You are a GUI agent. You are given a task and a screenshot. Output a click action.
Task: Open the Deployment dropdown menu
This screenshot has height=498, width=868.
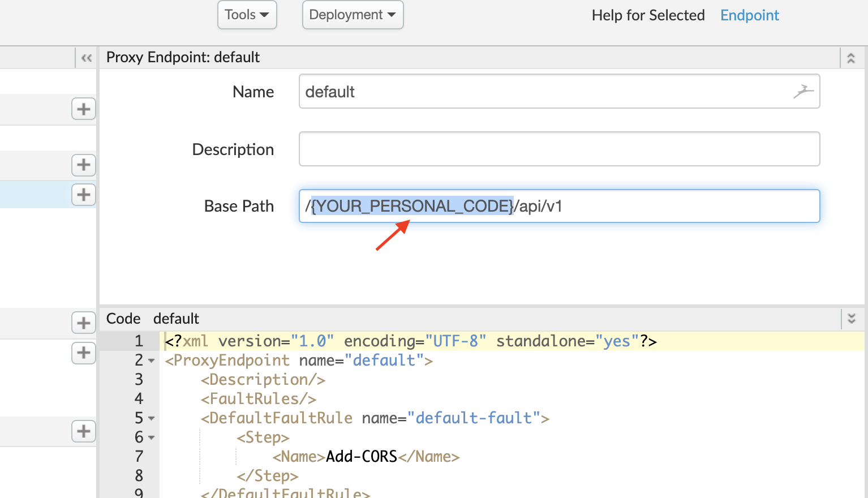click(x=353, y=15)
